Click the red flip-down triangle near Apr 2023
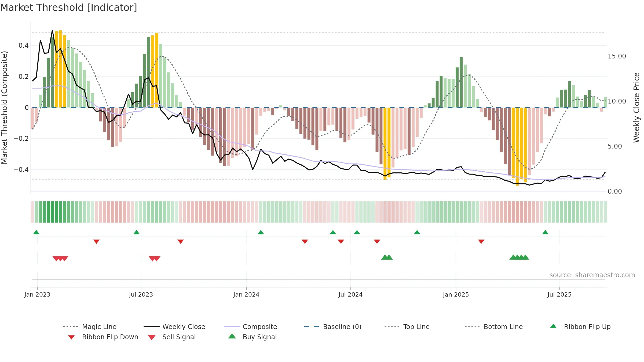The image size is (644, 362). [96, 242]
